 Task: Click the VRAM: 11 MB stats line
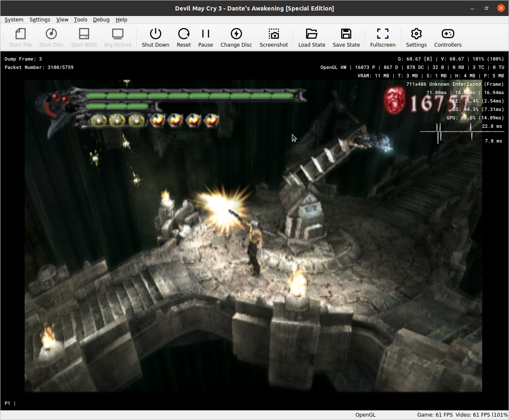coord(430,76)
